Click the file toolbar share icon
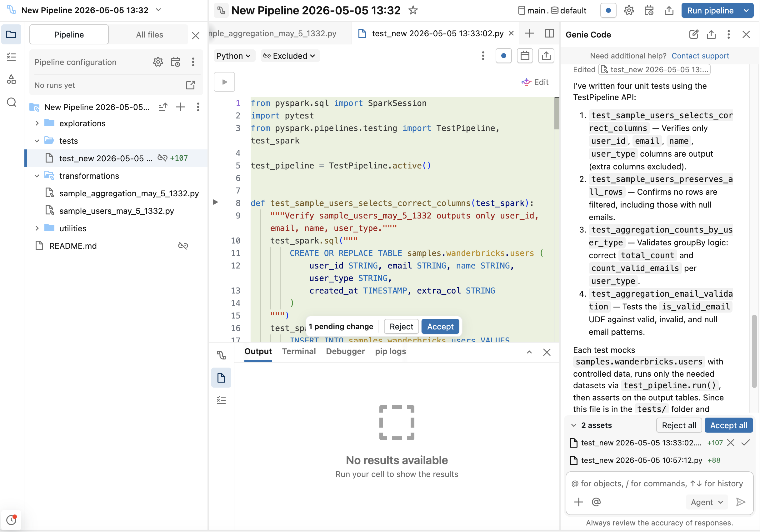The image size is (760, 532). tap(546, 56)
